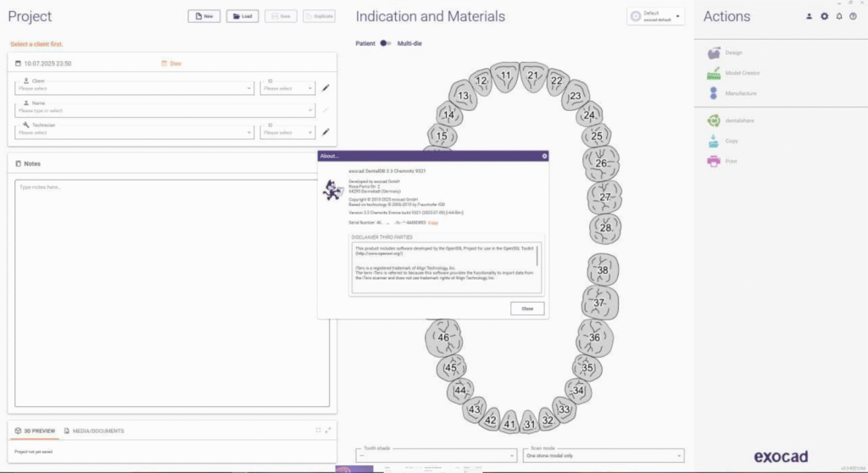Close About dialog with X icon
The image size is (868, 473).
[x=545, y=156]
